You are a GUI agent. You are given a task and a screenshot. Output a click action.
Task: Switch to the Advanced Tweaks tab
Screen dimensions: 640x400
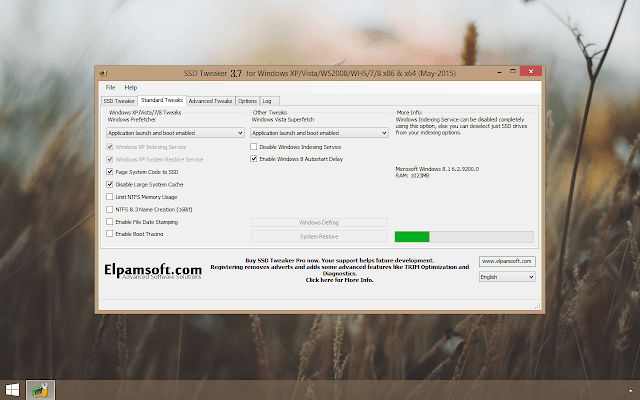point(210,101)
